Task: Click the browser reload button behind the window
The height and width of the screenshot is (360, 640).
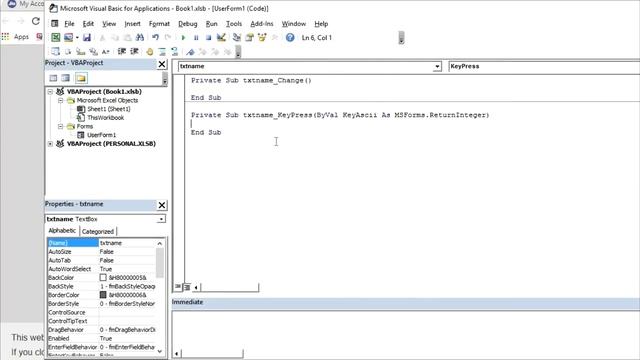Action: point(36,21)
